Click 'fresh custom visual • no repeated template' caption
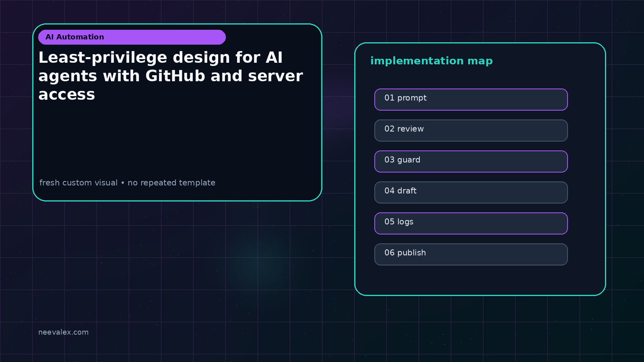 point(127,183)
